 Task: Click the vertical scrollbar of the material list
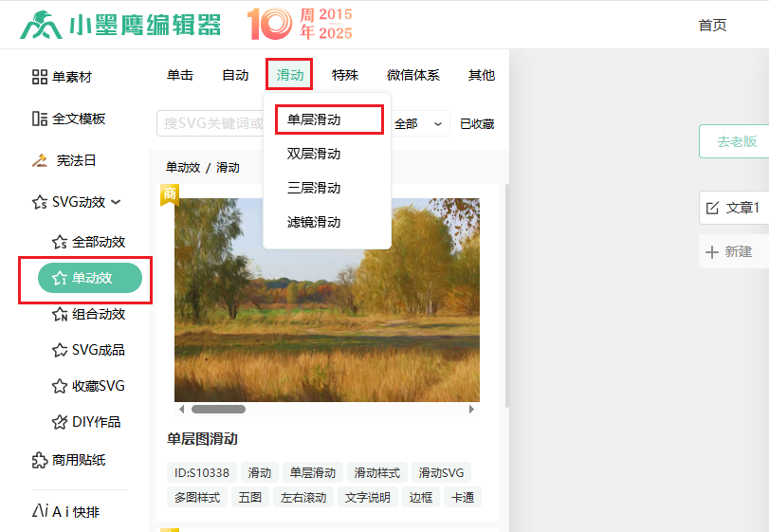point(506,296)
